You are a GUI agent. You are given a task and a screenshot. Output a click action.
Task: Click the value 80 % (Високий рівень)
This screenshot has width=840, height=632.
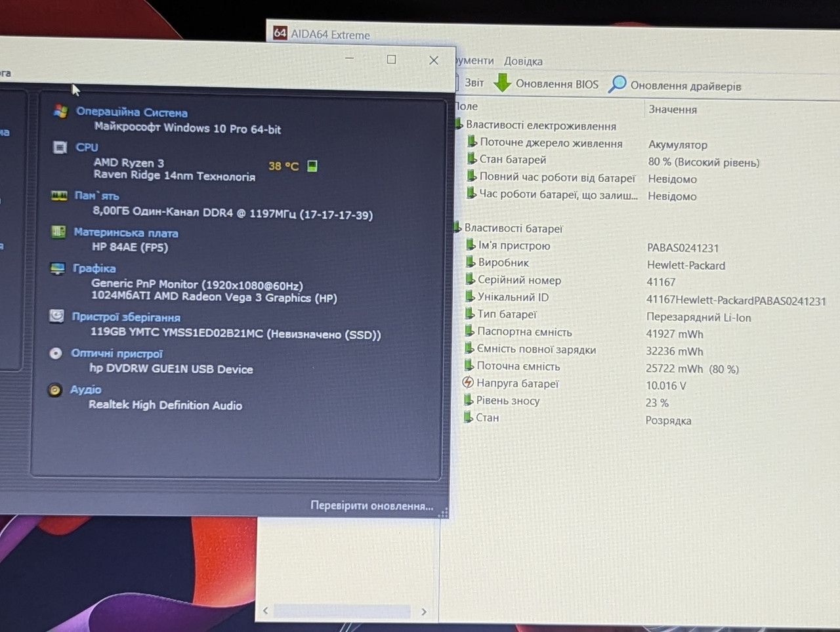(703, 162)
